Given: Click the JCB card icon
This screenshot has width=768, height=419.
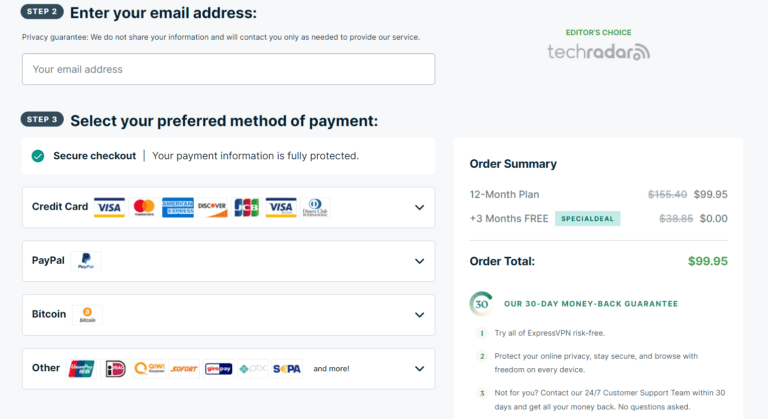Looking at the screenshot, I should click(246, 207).
